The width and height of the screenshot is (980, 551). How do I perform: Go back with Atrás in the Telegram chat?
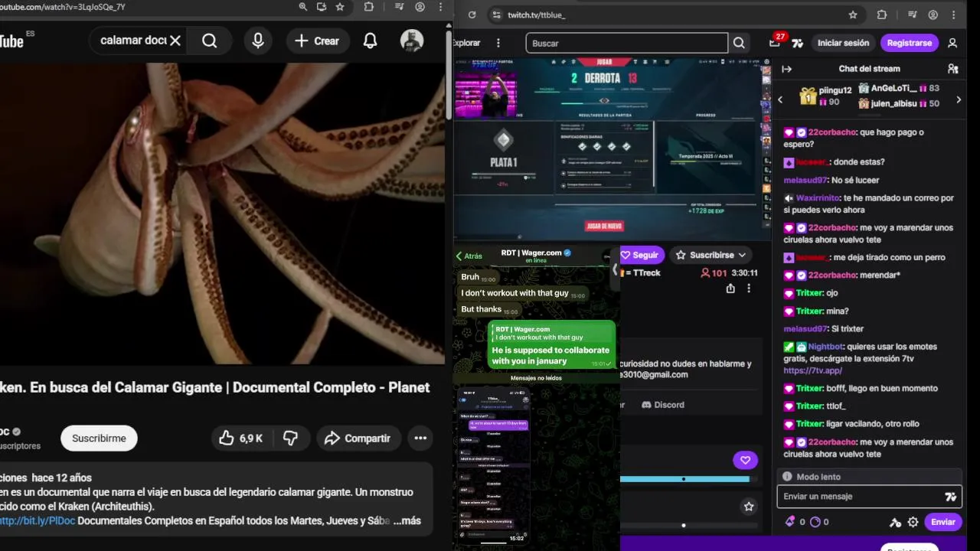point(469,256)
